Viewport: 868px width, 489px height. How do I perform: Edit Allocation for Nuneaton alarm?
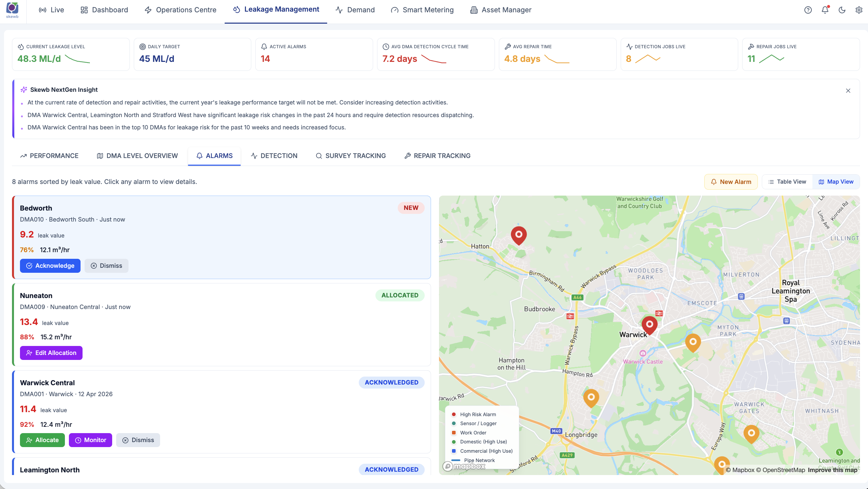point(51,353)
